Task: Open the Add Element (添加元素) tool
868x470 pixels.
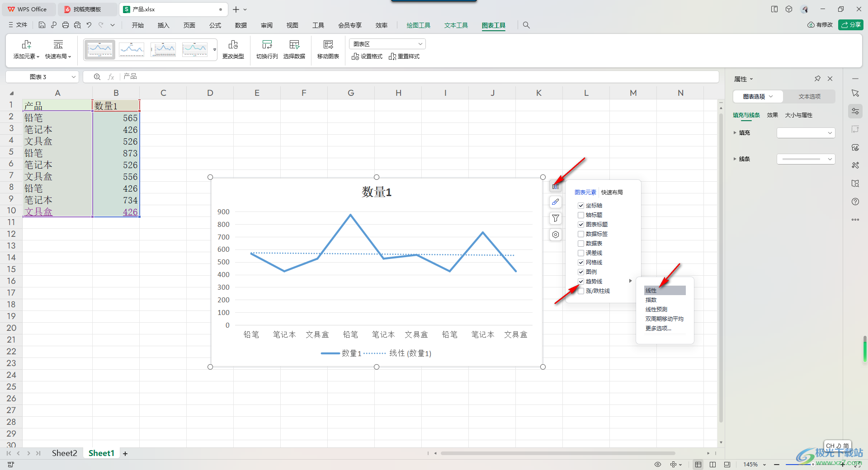Action: pos(26,49)
